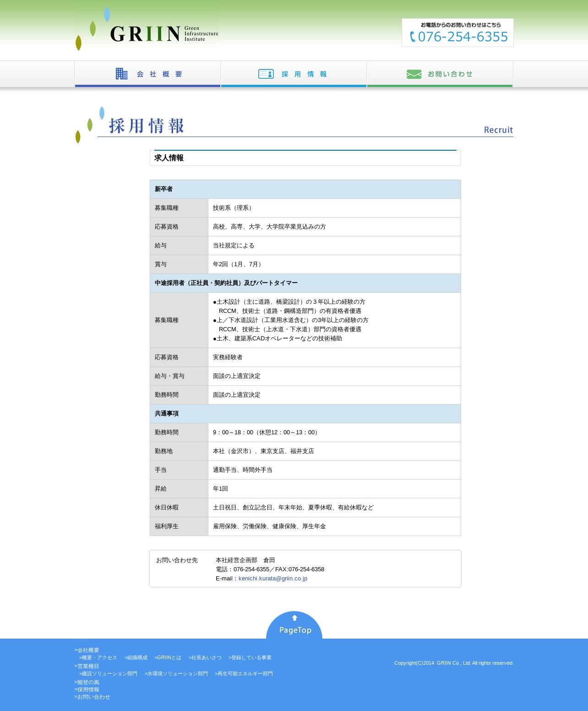Click the 技術系（理系） cell
Screen dimensions: 588x711
334,208
